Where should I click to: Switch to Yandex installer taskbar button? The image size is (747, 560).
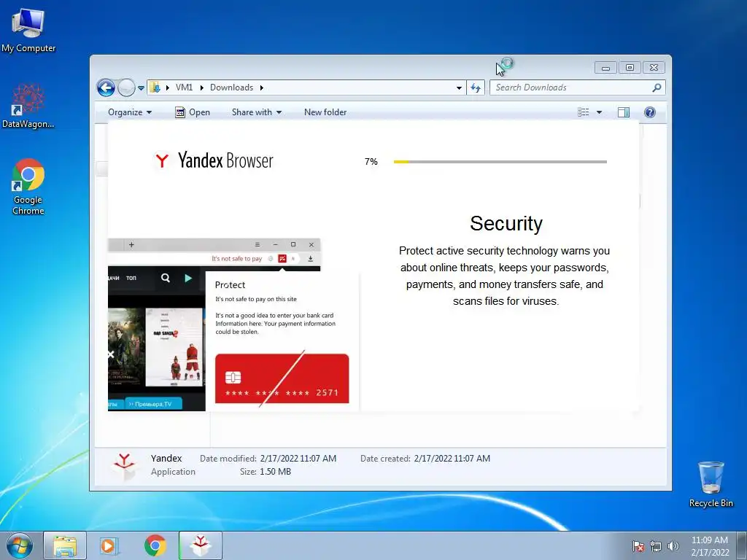[x=201, y=545]
